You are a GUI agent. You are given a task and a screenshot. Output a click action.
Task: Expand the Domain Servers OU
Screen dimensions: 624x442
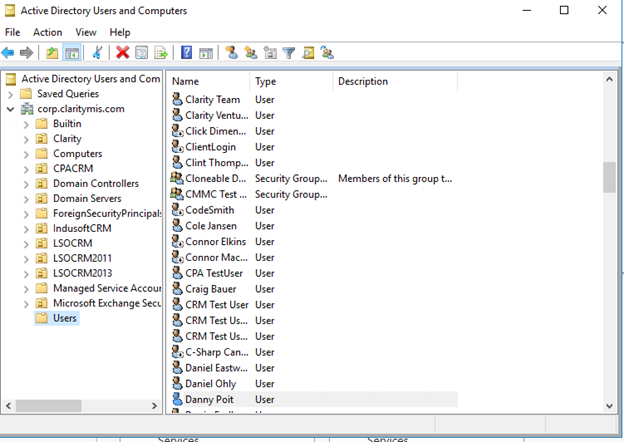26,199
